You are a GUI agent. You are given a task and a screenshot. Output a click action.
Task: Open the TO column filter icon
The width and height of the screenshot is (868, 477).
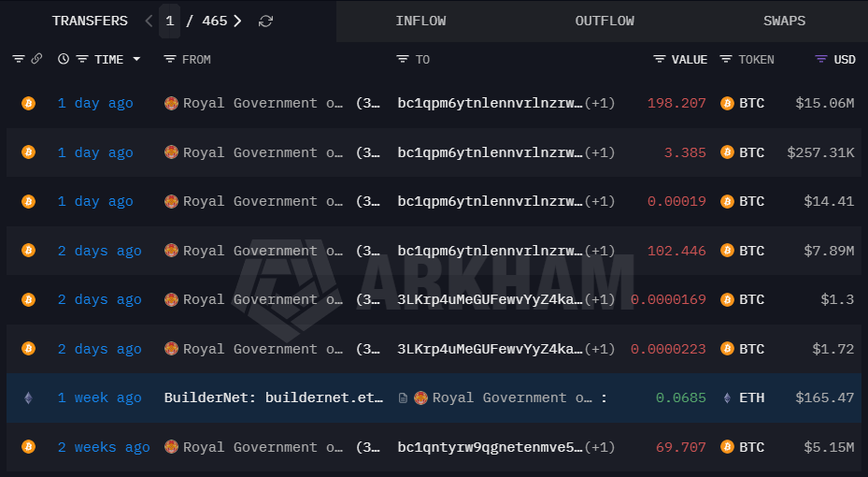click(403, 59)
